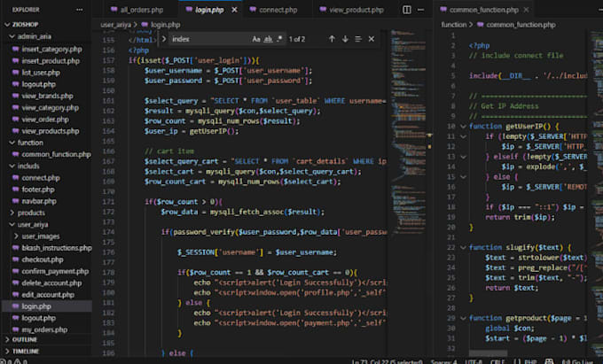
Task: Click PHP icon in login.php breadcrumb
Action: pyautogui.click(x=145, y=25)
